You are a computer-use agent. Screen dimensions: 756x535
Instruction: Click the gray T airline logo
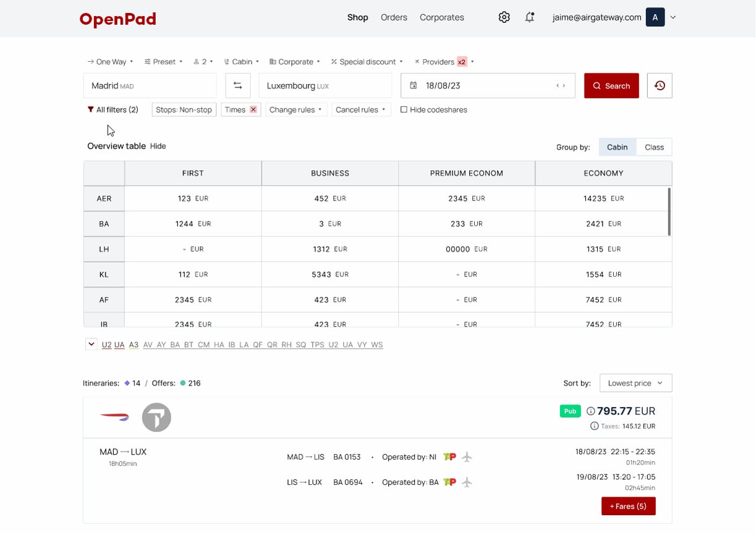click(156, 417)
